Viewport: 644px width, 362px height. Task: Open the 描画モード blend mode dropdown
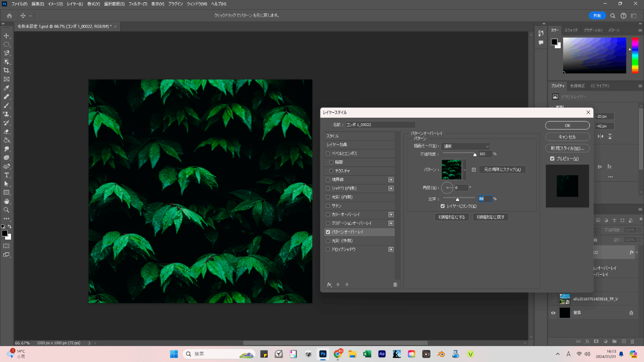466,146
